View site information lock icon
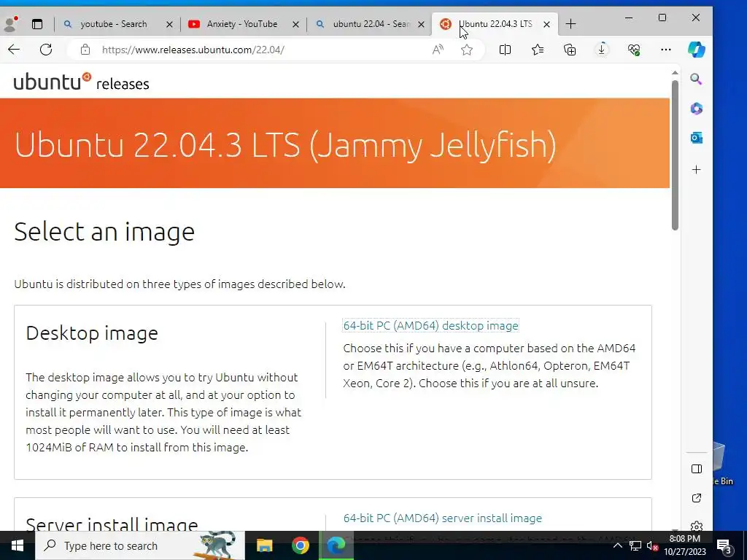 tap(85, 50)
